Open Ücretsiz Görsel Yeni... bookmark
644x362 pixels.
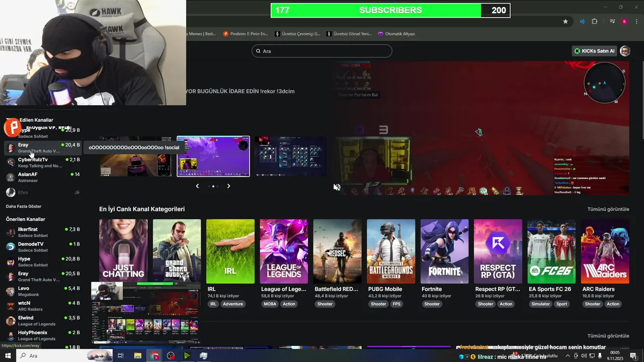click(x=349, y=34)
